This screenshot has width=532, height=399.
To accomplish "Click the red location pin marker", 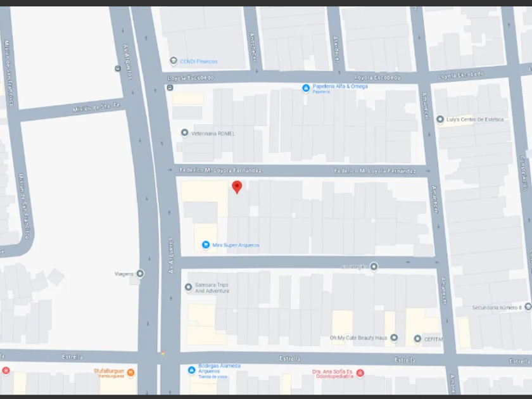I will [237, 187].
